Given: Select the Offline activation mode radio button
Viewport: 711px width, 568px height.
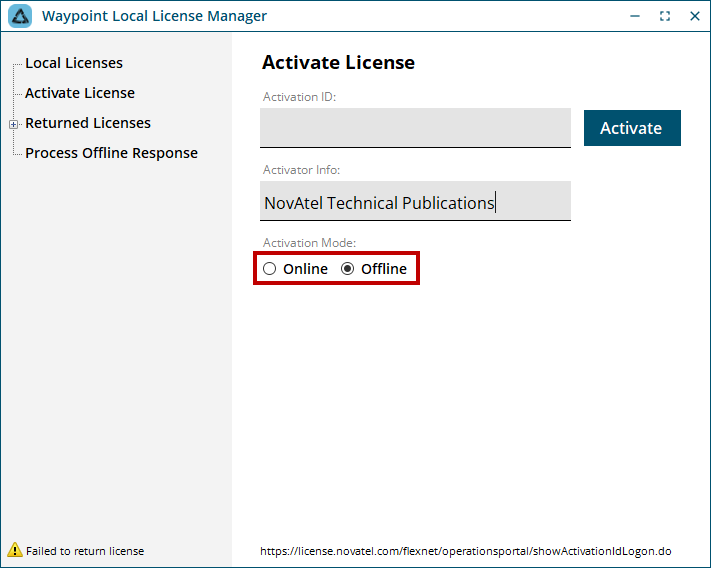Looking at the screenshot, I should tap(347, 269).
